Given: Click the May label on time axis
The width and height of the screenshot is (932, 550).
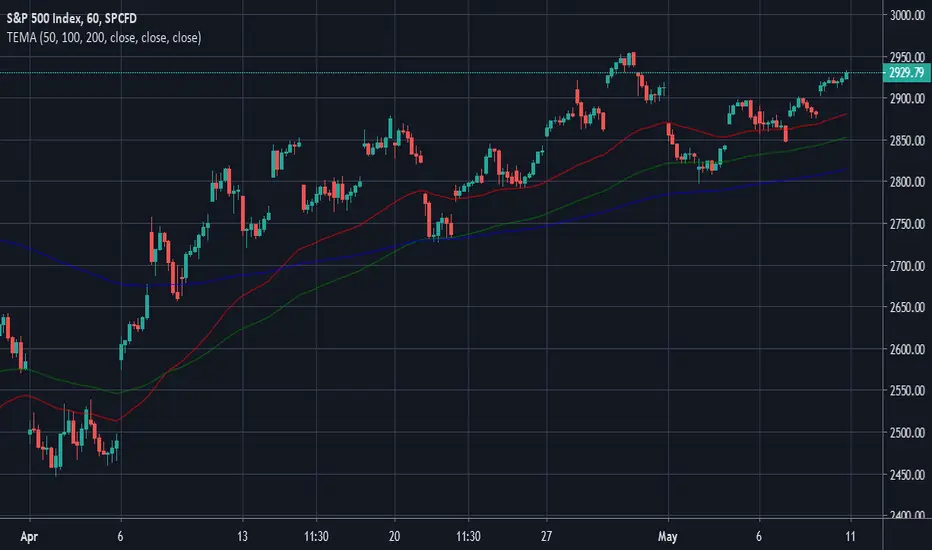Looking at the screenshot, I should (667, 537).
